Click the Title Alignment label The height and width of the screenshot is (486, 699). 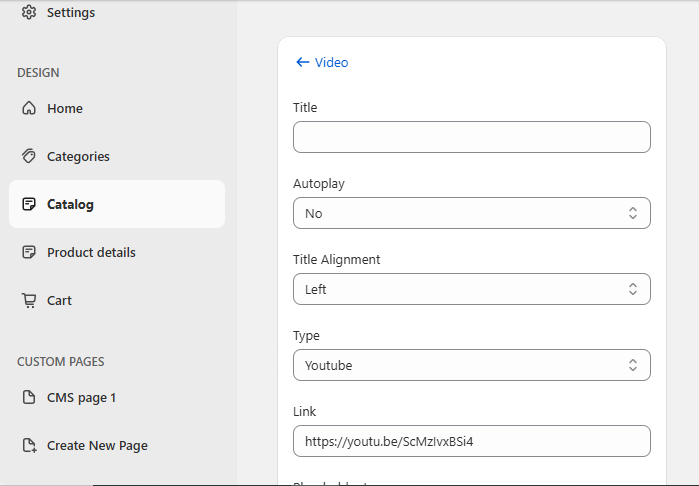point(337,259)
